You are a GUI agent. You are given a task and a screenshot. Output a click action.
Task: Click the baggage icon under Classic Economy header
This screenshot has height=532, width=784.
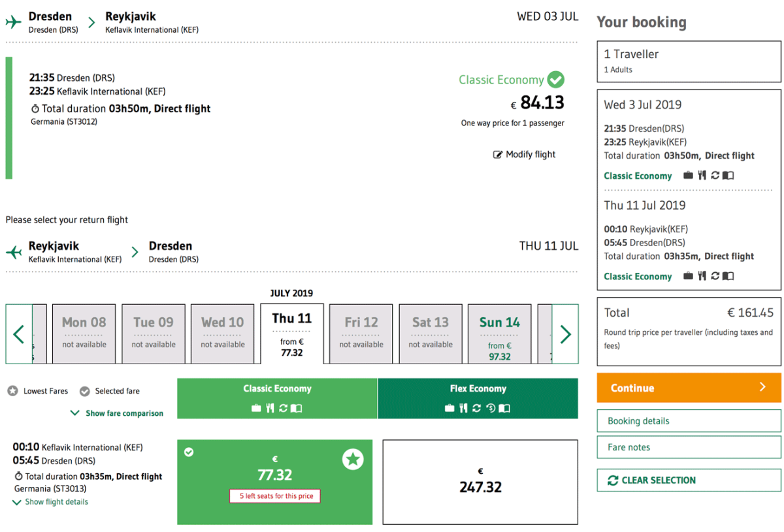click(x=256, y=408)
